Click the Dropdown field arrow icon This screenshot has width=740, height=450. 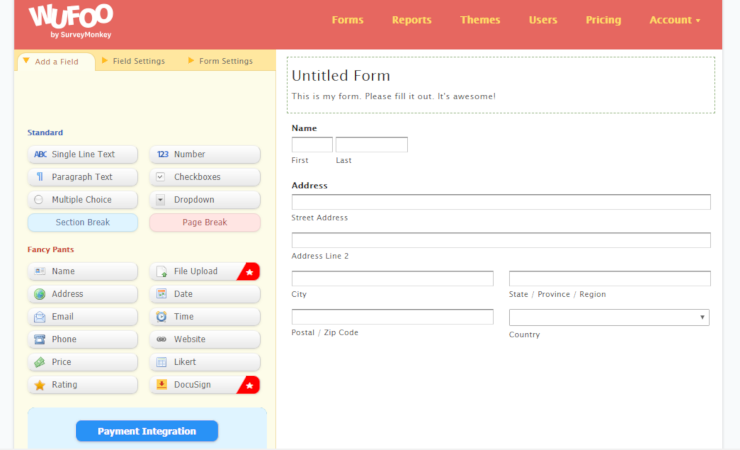pos(160,200)
